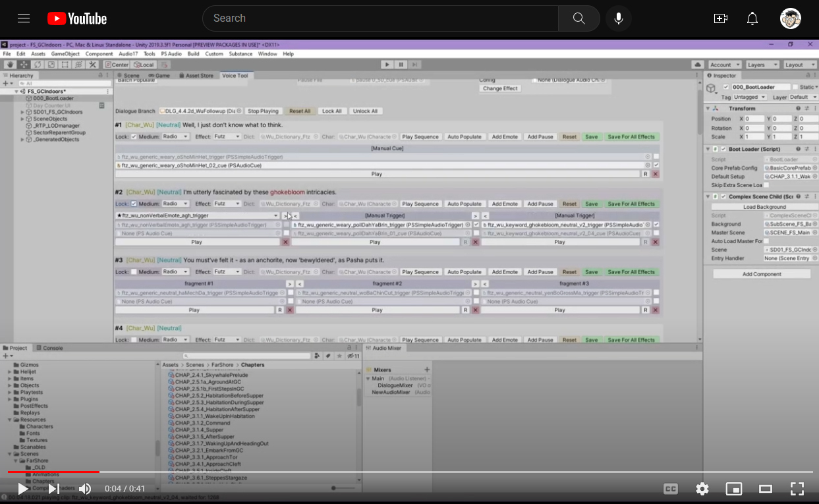Image resolution: width=819 pixels, height=504 pixels.
Task: Open Medium Radio dropdown for line #1
Action: [x=175, y=137]
